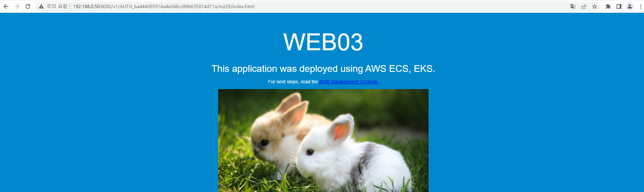
Task: Open the AWS Management Console link
Action: pos(349,82)
